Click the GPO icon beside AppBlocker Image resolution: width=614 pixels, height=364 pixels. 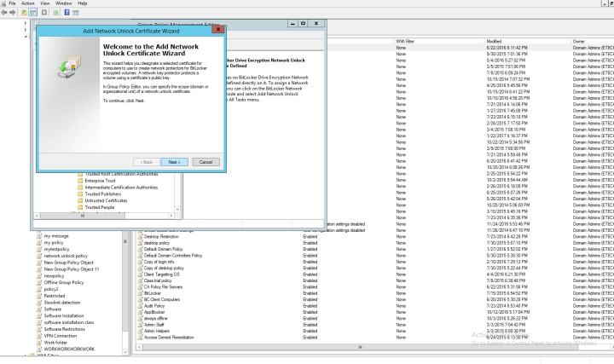tap(140, 312)
